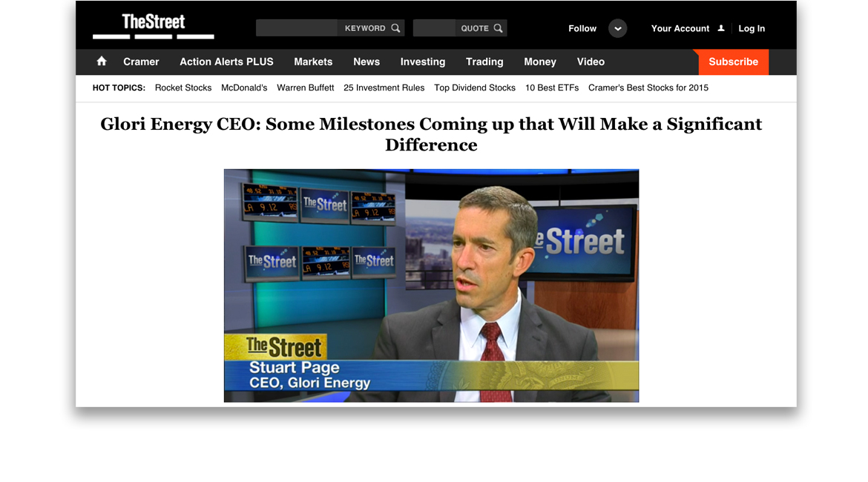Click the keyword search magnifier icon

click(x=395, y=28)
